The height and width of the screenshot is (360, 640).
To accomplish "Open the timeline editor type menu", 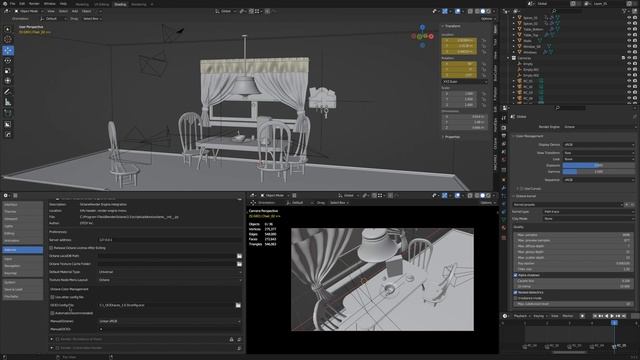I will coord(506,316).
